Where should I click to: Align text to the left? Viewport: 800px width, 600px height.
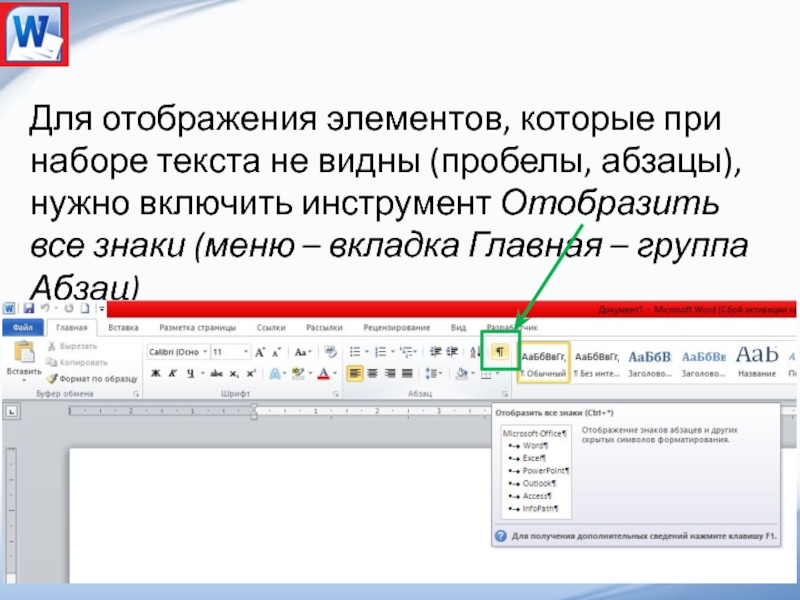355,374
